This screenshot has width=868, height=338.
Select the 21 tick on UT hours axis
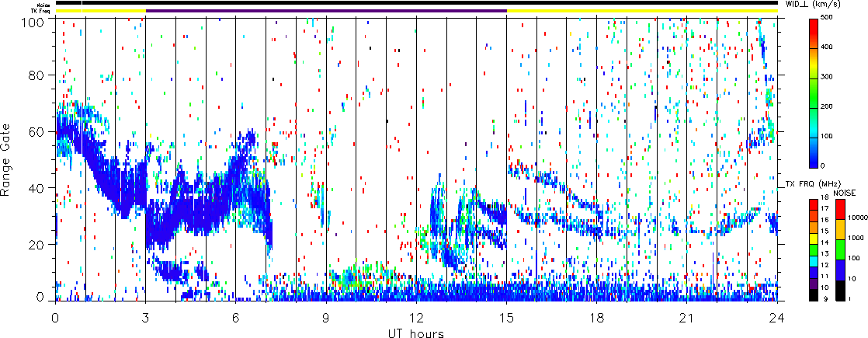(686, 318)
